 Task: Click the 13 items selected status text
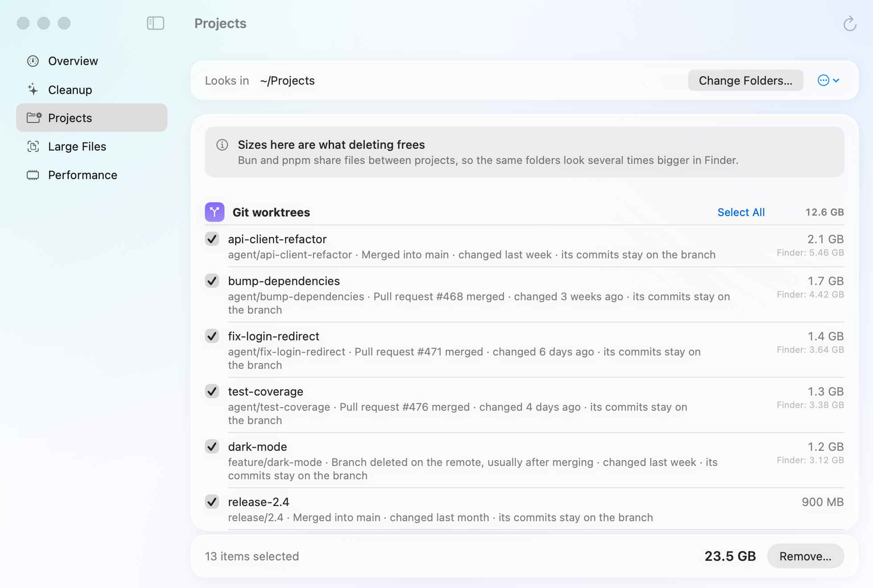[x=252, y=556]
